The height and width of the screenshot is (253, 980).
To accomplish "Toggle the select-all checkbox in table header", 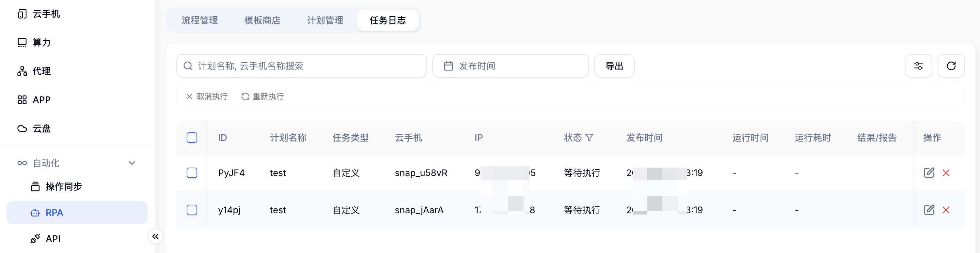I will click(x=192, y=138).
